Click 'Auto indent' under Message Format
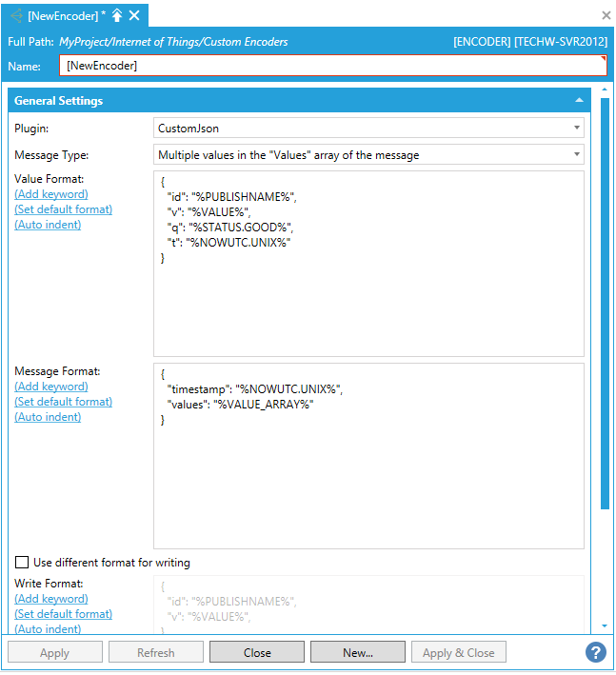Screen dimensions: 616x675 [48, 417]
